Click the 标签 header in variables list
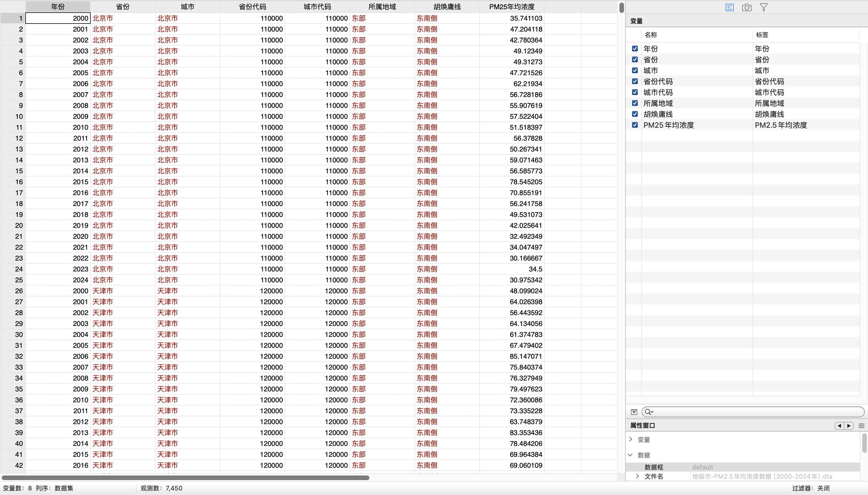 point(762,35)
